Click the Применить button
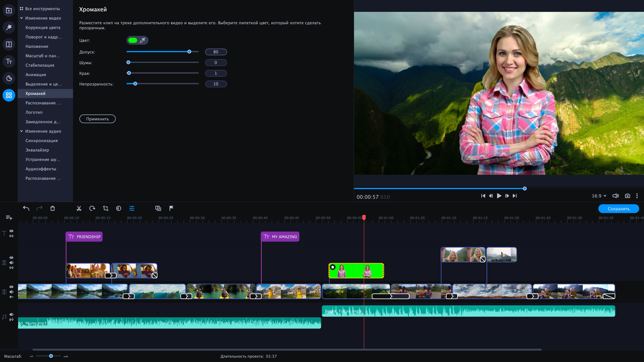Viewport: 644px width, 362px height. click(x=97, y=119)
